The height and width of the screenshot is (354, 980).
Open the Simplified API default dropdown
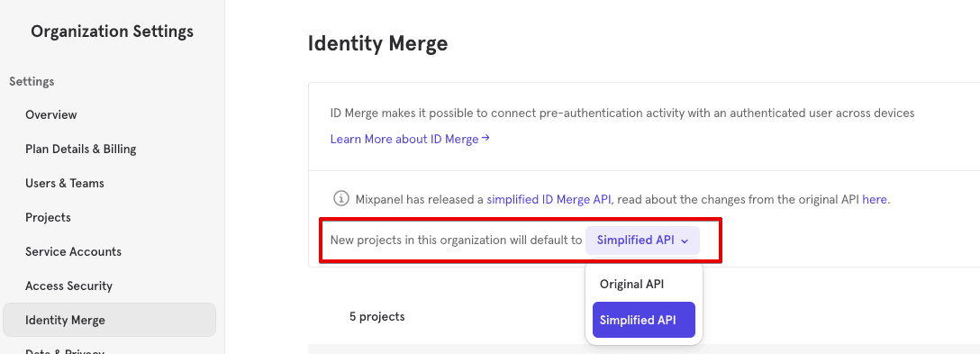click(x=642, y=241)
